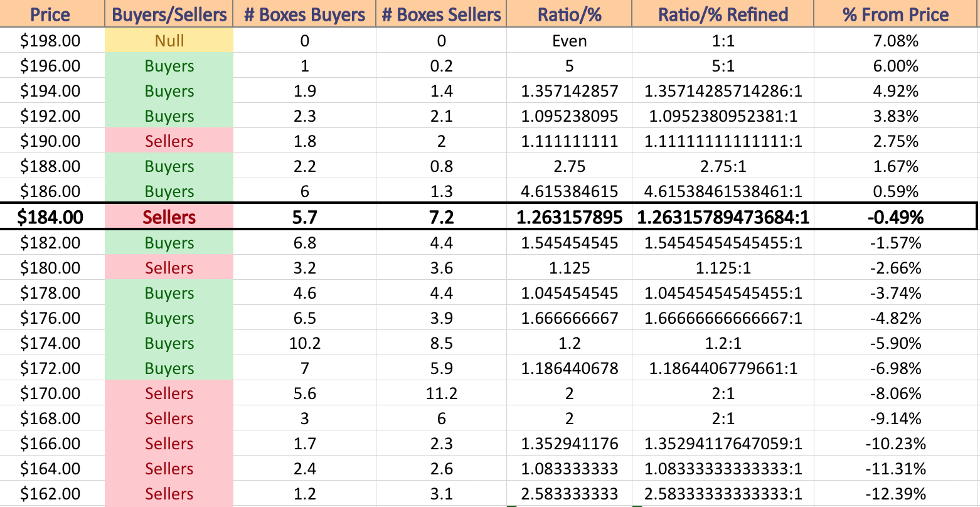This screenshot has width=980, height=507.
Task: Select the 4.615384615 ratio cell
Action: (x=569, y=191)
